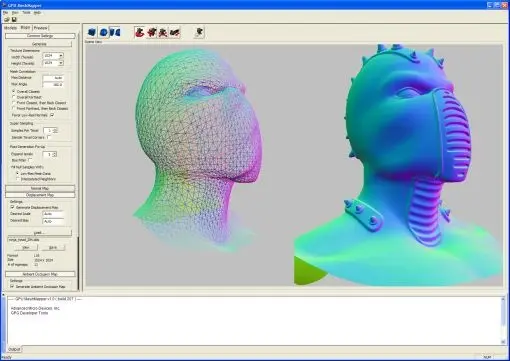Select the Overall Closest radio button
510x361 pixels.
14,91
